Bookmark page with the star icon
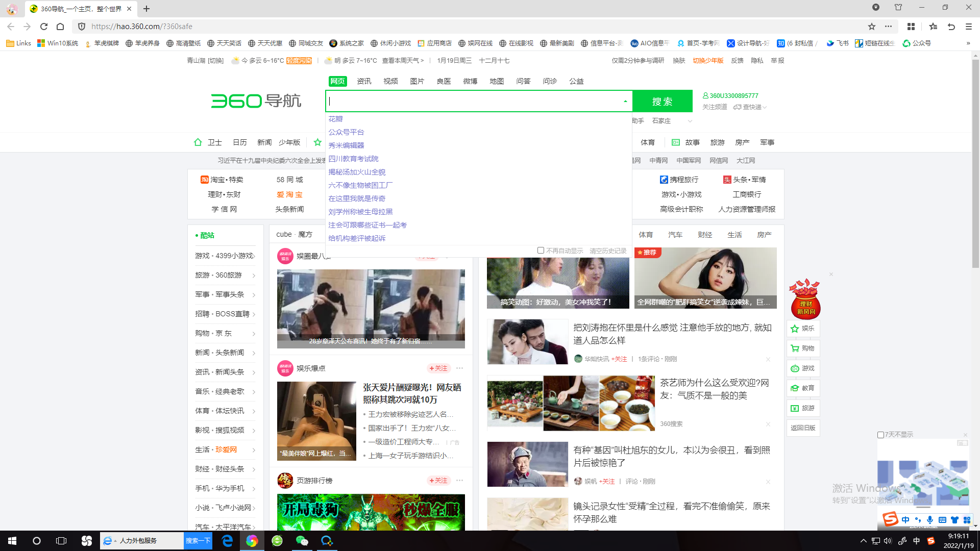The height and width of the screenshot is (551, 980). pyautogui.click(x=872, y=27)
